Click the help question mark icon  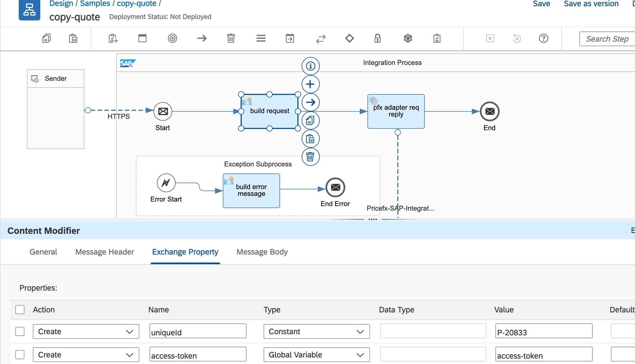tap(543, 38)
